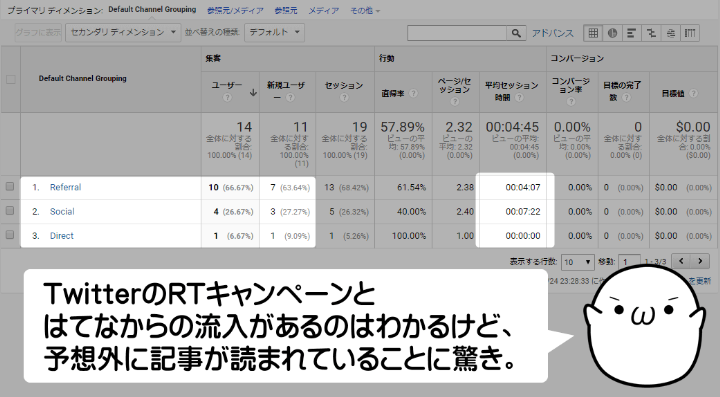Check the Direct row checkbox

(x=10, y=235)
